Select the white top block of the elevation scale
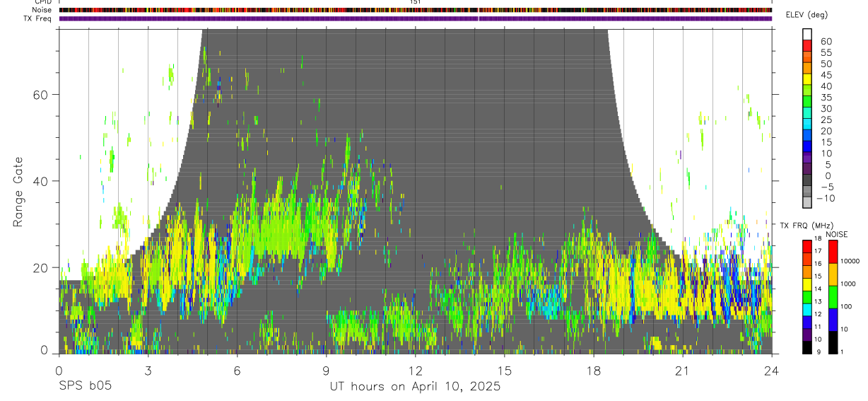Viewport: 868px width, 401px height. (807, 33)
